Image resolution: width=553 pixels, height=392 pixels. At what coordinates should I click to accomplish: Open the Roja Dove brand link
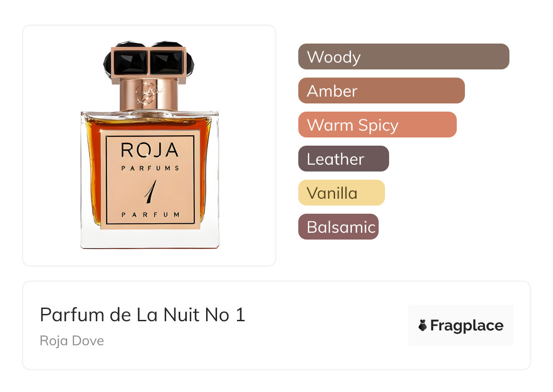72,340
